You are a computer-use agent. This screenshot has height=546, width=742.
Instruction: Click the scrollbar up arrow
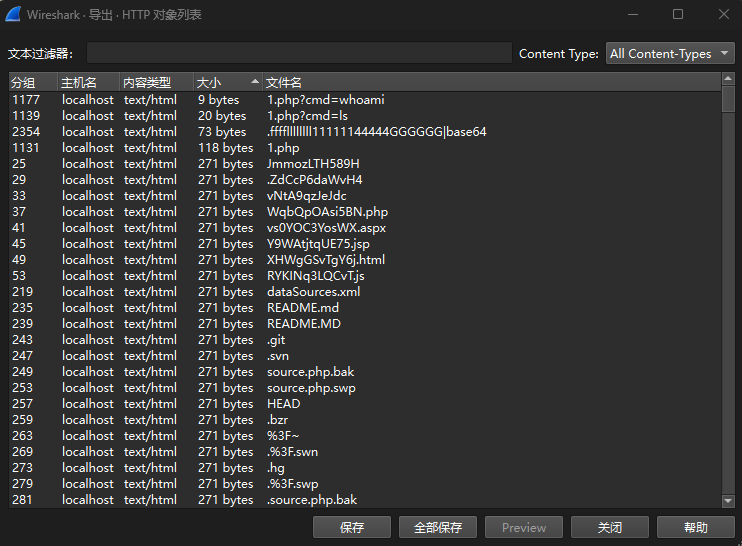pyautogui.click(x=728, y=79)
